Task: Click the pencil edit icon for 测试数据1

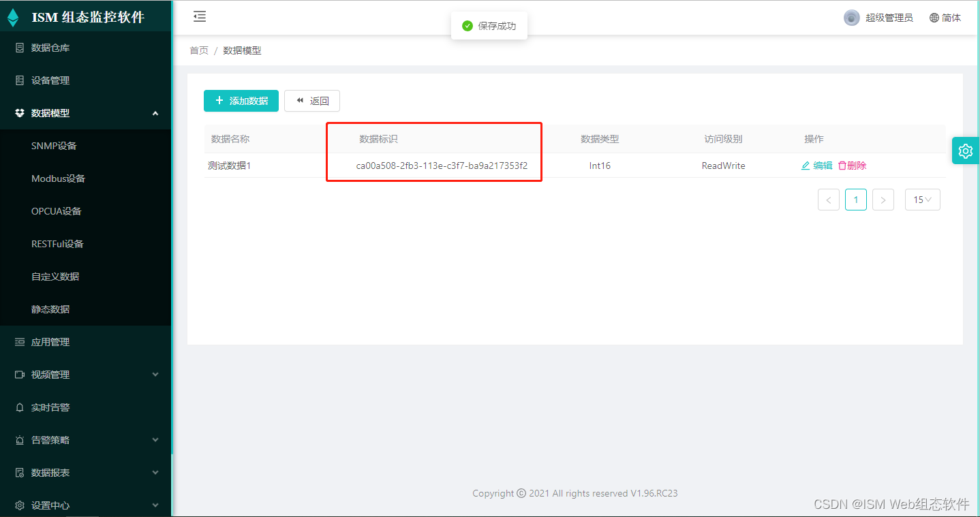Action: pyautogui.click(x=806, y=166)
